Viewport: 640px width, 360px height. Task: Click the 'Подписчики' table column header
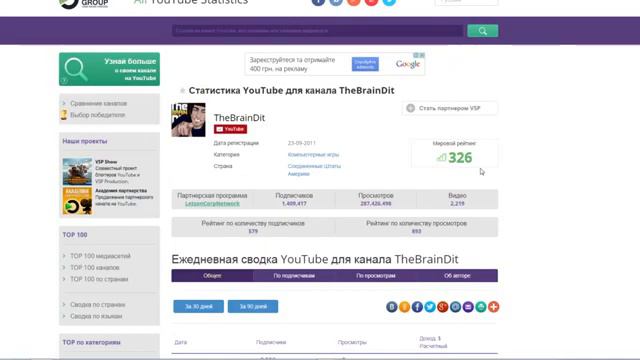(271, 342)
